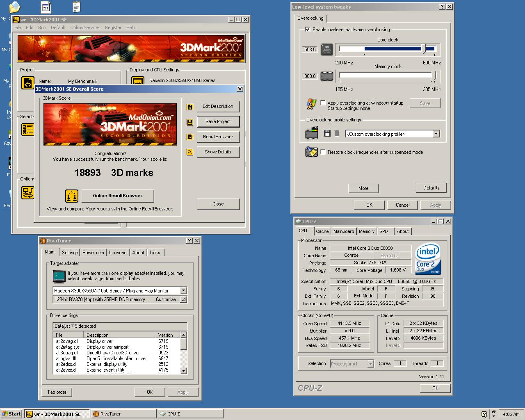This screenshot has width=525, height=420.
Task: Switch to the Memory tab in CPU-Z
Action: coord(367,231)
